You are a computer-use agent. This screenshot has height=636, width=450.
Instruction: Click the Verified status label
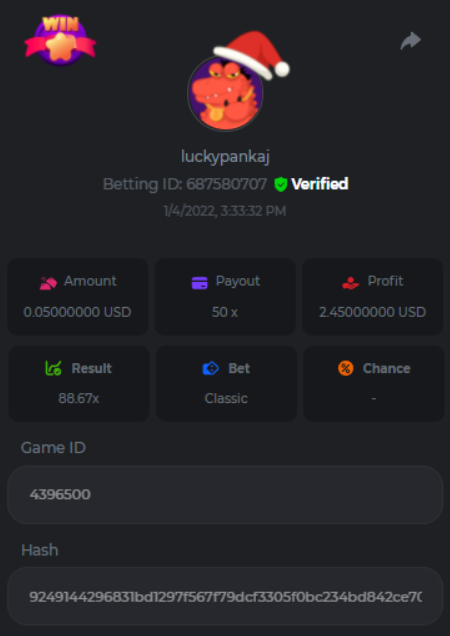[320, 184]
